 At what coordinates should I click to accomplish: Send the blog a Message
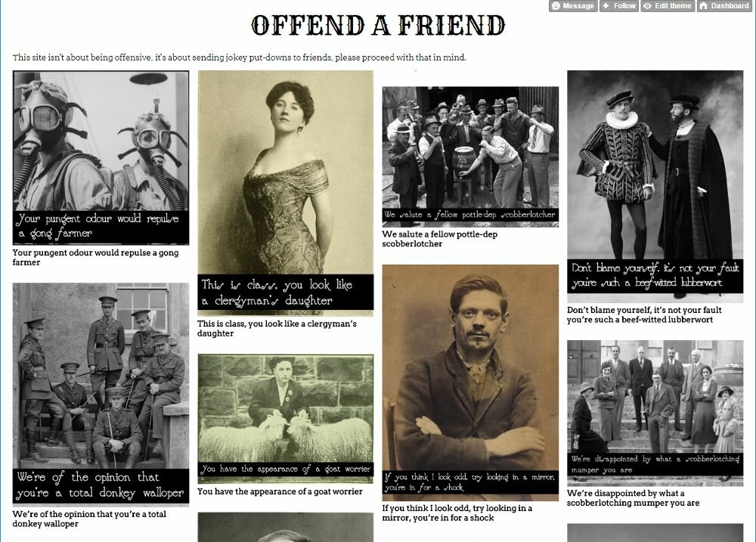571,5
